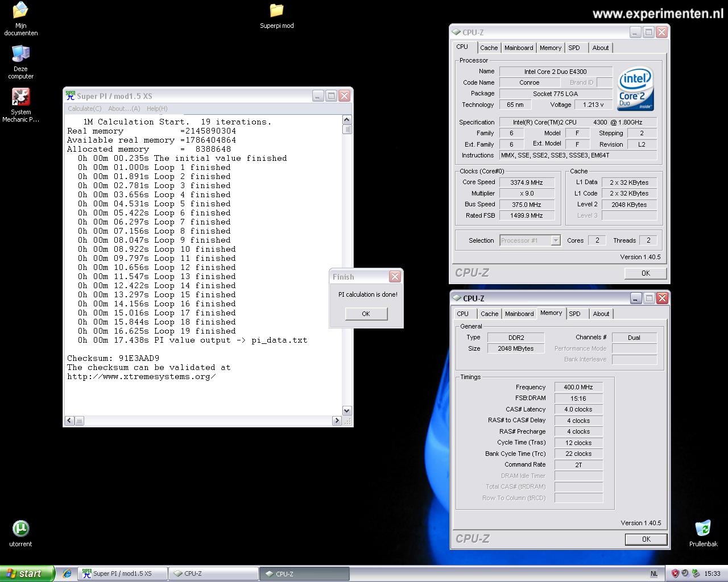Screen dimensions: 728x582
Task: Switch to Mainboard tab in lower CPU-Z
Action: [519, 314]
